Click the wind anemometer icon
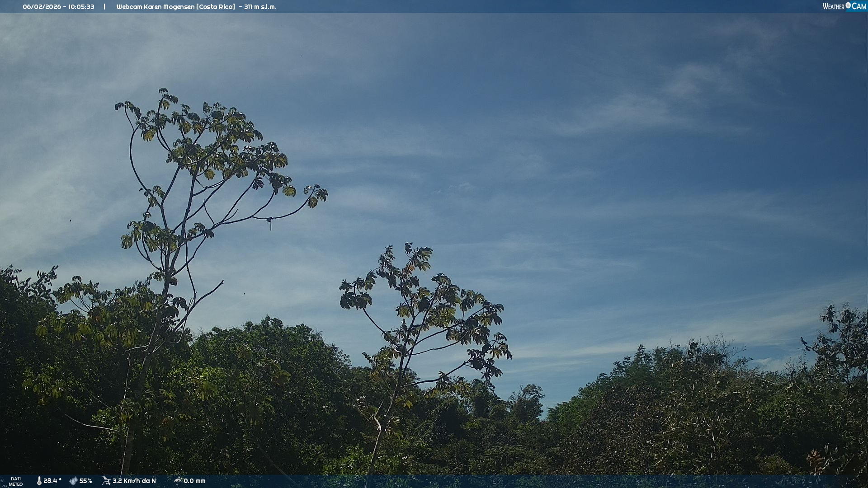The width and height of the screenshot is (868, 488). click(106, 481)
